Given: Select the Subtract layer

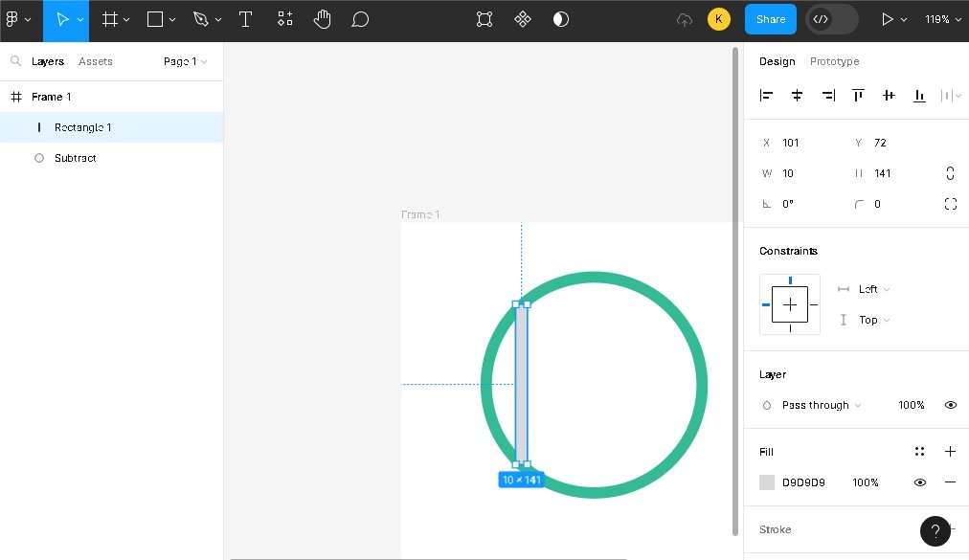Looking at the screenshot, I should (x=76, y=158).
